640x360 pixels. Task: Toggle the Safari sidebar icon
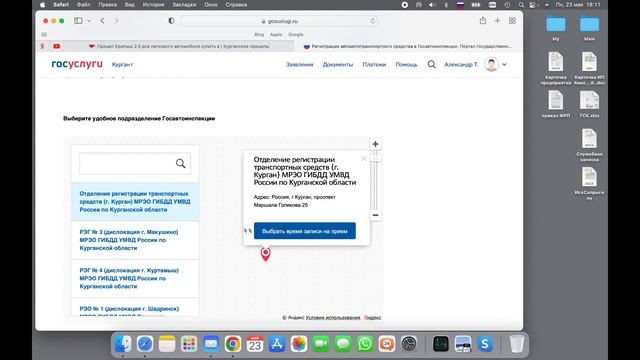click(78, 21)
